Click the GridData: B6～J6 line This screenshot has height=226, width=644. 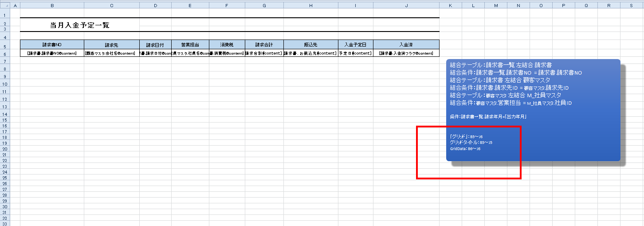(x=465, y=149)
